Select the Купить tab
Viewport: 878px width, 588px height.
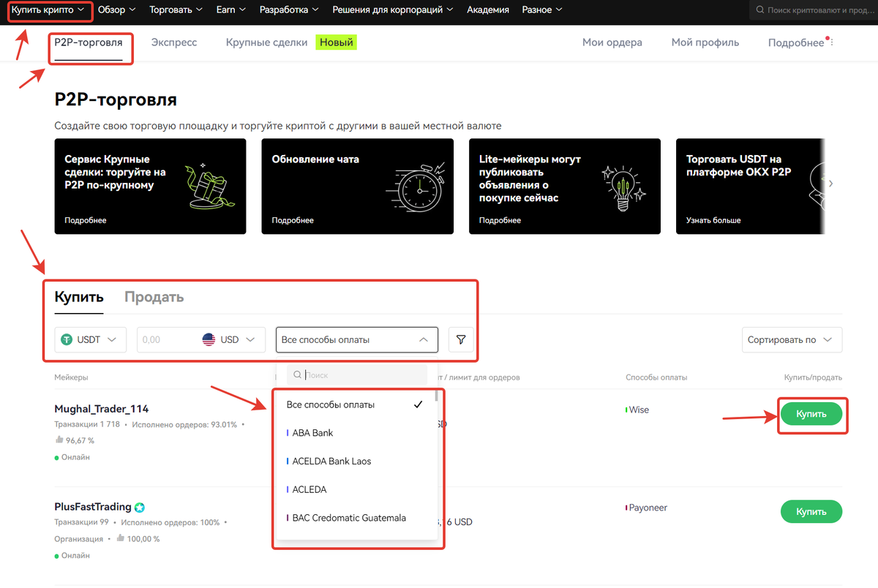79,297
